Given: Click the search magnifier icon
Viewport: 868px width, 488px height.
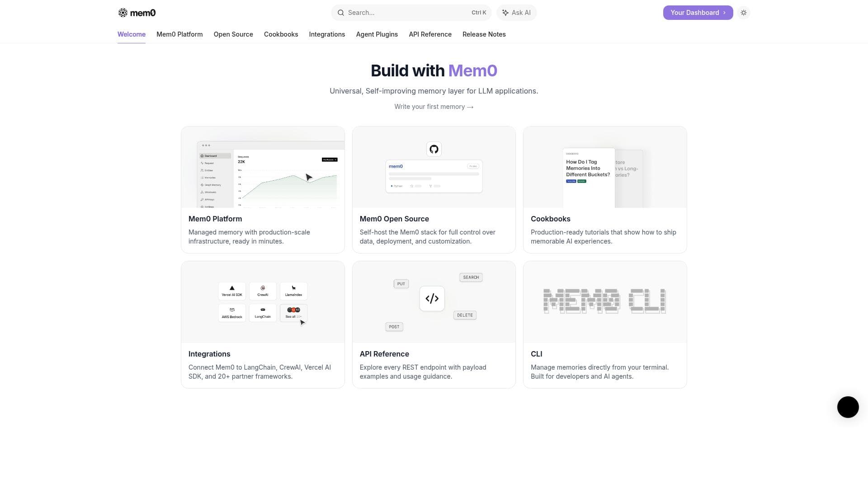Looking at the screenshot, I should click(341, 13).
